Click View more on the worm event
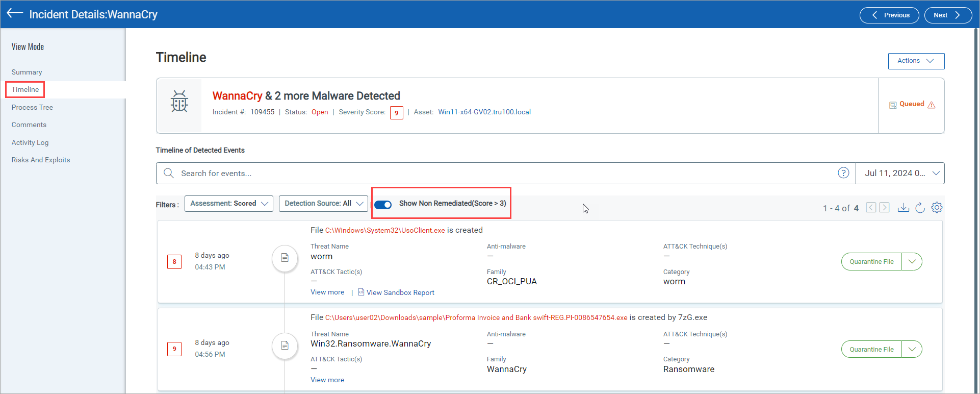The width and height of the screenshot is (980, 394). click(327, 292)
